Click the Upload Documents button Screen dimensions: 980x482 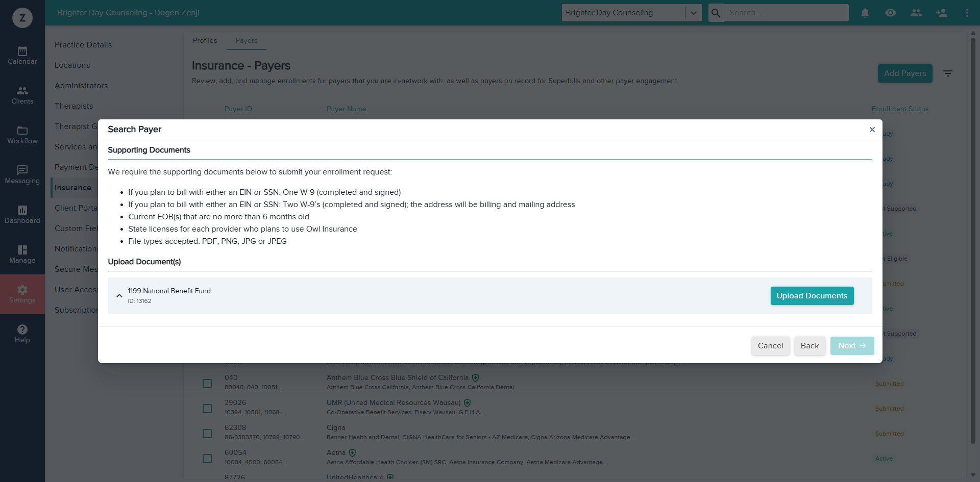(812, 296)
